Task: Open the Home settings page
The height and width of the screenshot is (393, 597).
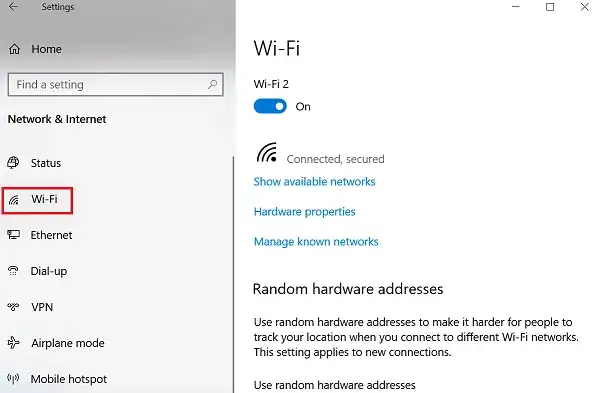Action: [x=46, y=49]
